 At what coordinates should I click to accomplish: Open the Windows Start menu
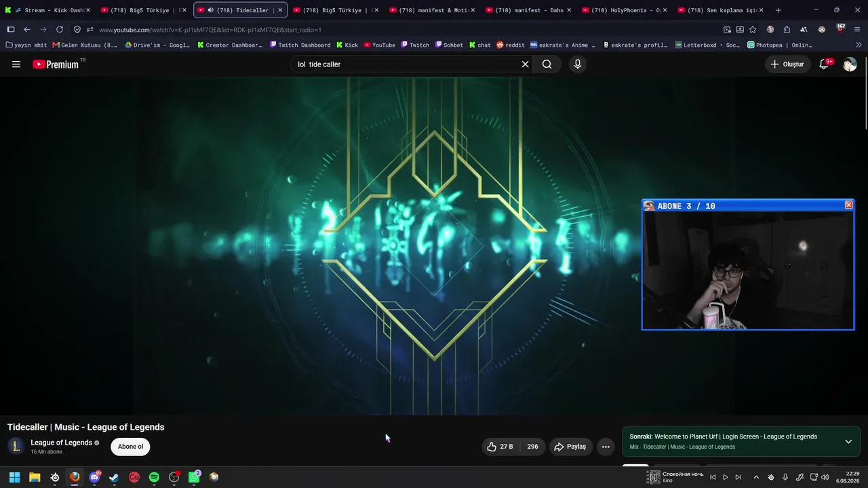pyautogui.click(x=15, y=477)
